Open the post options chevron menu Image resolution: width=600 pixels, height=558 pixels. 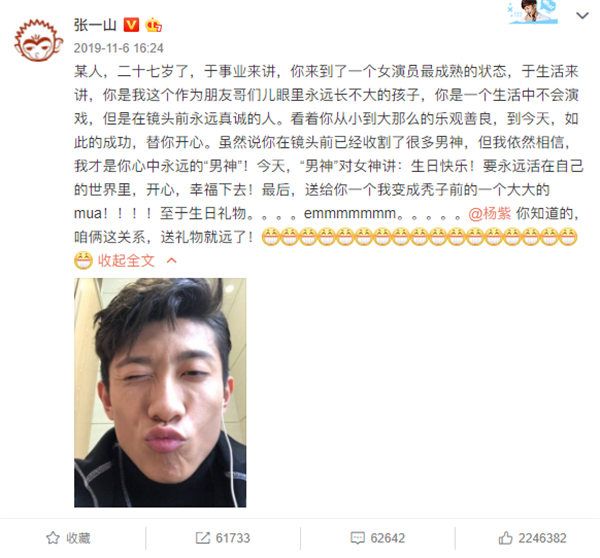point(582,15)
